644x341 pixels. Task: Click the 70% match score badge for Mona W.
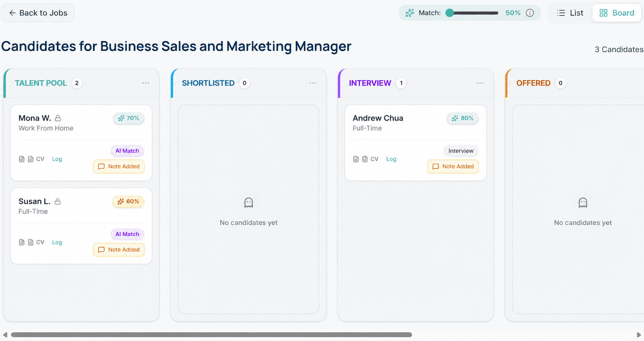click(129, 118)
